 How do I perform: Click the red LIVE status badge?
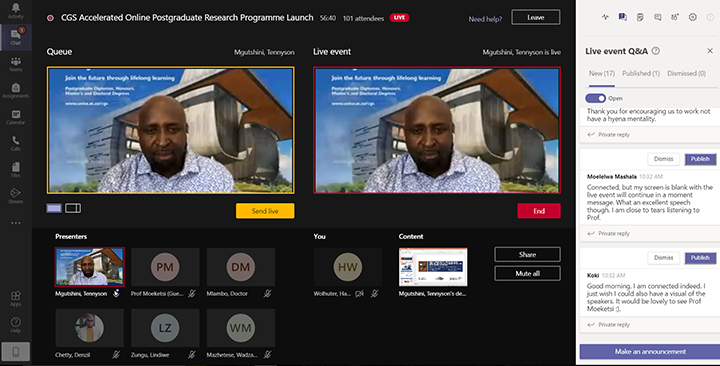coord(399,17)
